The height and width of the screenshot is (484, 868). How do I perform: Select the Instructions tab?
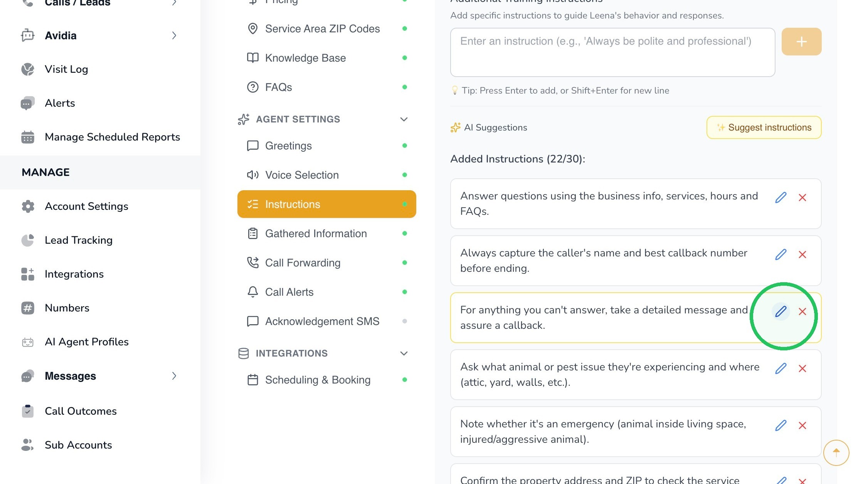[x=327, y=204]
